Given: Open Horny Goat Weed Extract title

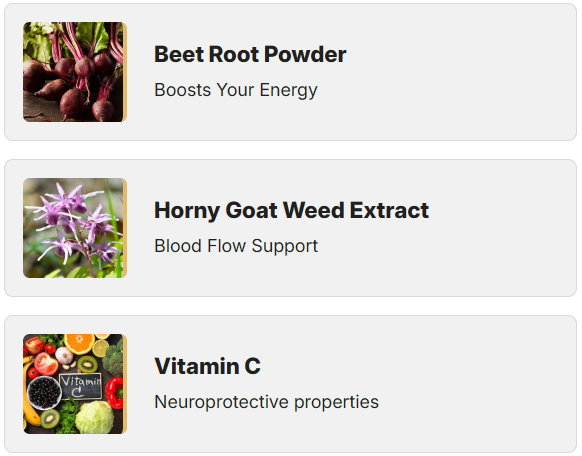Looking at the screenshot, I should click(x=291, y=210).
